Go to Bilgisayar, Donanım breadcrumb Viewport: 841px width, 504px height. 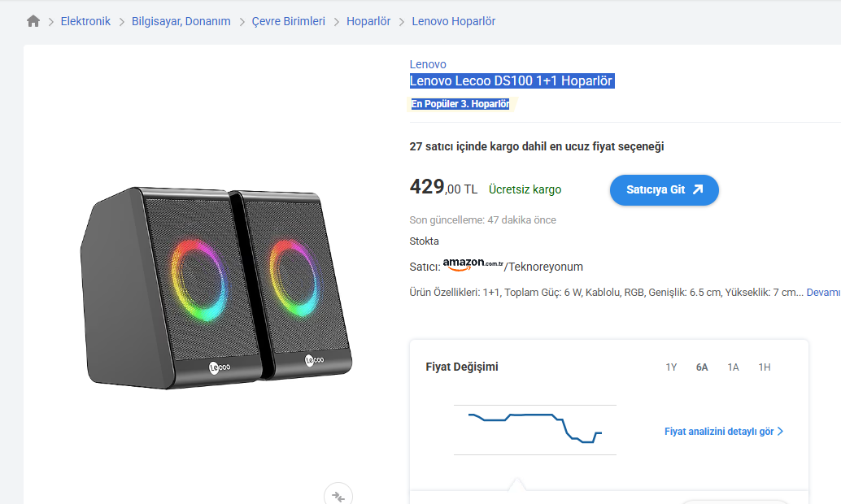click(x=181, y=21)
